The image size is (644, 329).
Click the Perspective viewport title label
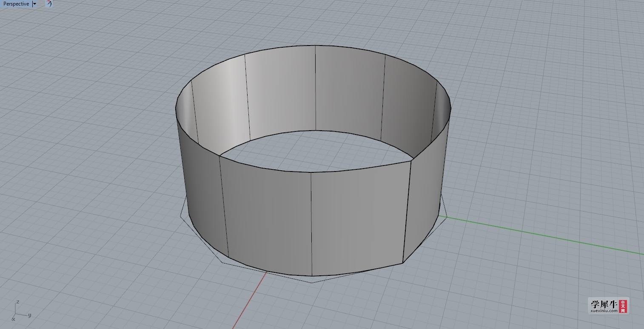(x=16, y=4)
